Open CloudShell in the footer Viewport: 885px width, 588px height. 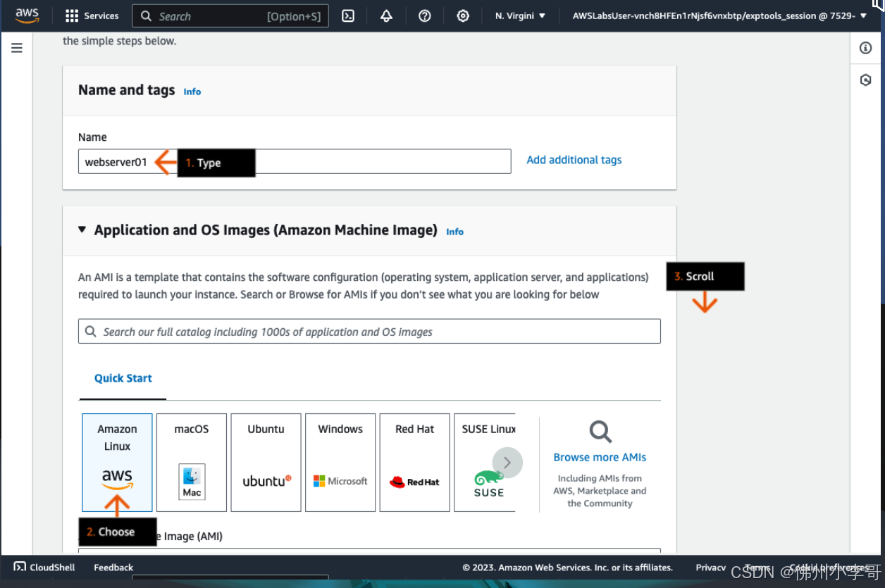click(44, 567)
